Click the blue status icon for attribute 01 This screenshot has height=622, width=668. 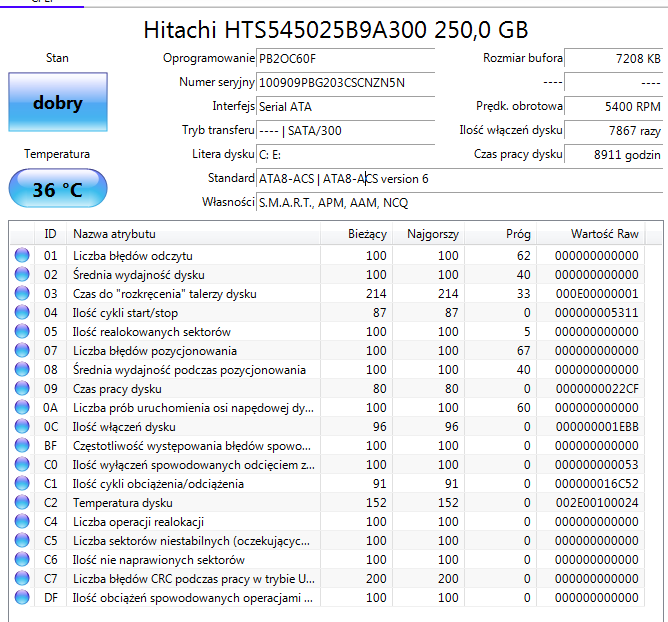coord(22,255)
